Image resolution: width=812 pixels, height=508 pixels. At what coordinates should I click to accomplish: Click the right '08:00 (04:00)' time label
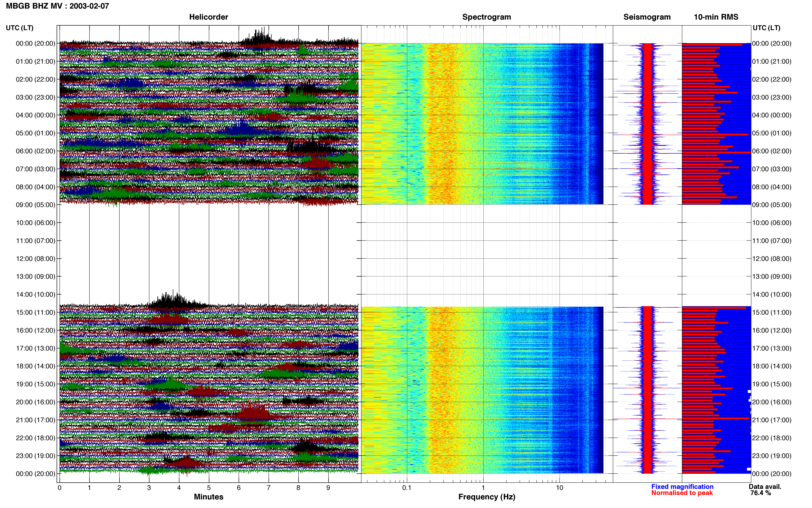772,187
